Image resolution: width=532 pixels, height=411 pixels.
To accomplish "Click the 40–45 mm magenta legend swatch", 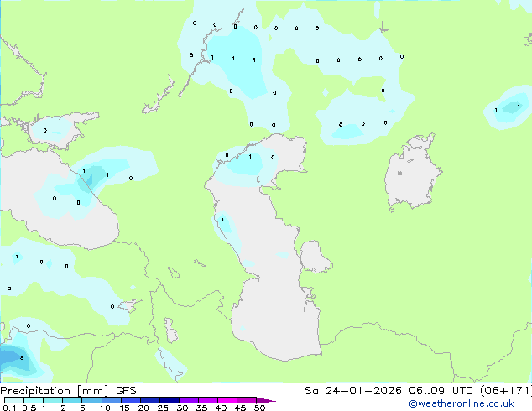I will click(x=227, y=400).
